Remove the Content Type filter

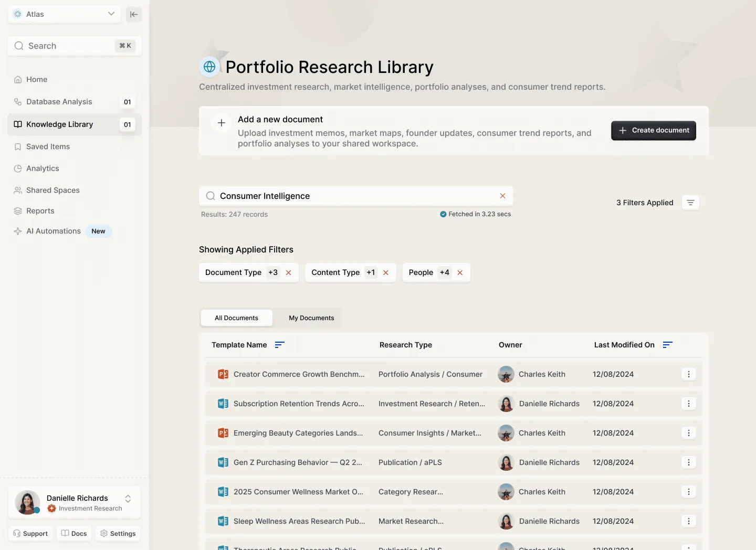click(386, 272)
